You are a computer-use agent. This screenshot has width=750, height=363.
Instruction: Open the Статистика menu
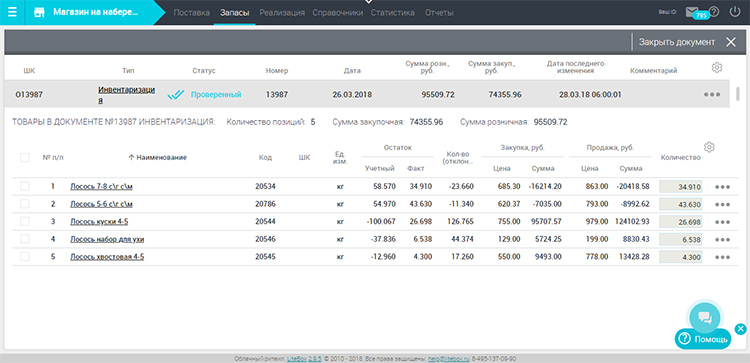tap(393, 13)
